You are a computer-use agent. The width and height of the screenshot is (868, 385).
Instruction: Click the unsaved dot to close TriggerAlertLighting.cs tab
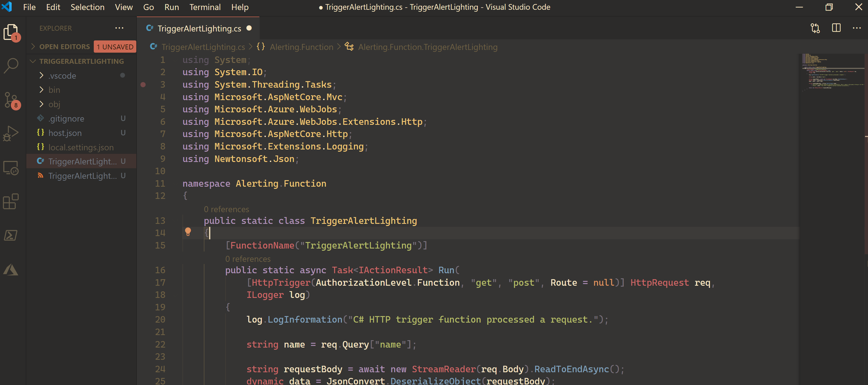coord(249,28)
